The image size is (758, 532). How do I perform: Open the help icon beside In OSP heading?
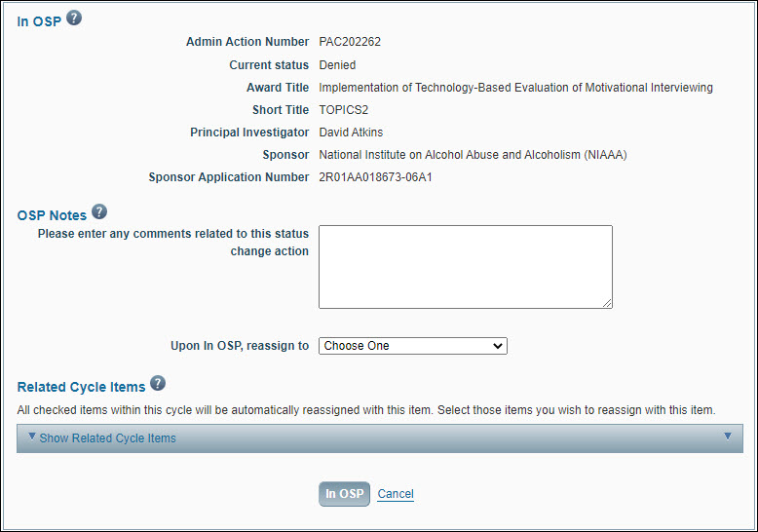(74, 19)
